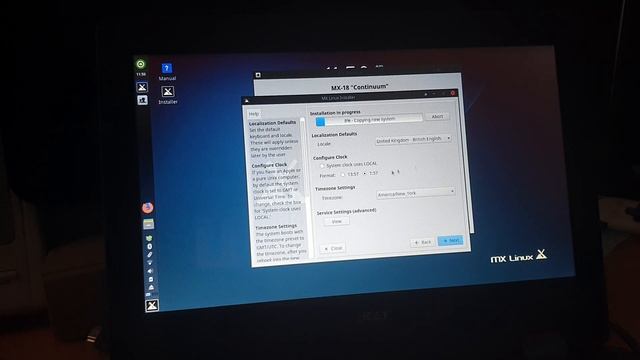Click the MX-18 Continuum heading in the back window

click(x=360, y=87)
